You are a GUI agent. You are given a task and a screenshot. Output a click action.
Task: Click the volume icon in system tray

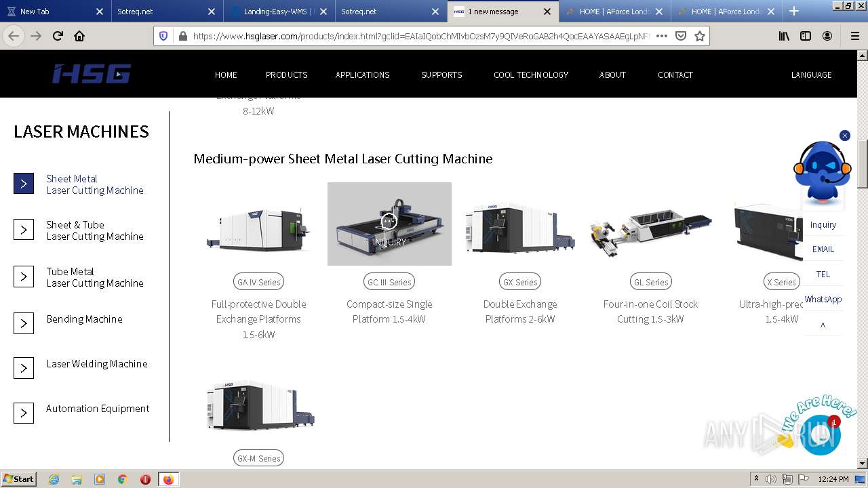771,479
